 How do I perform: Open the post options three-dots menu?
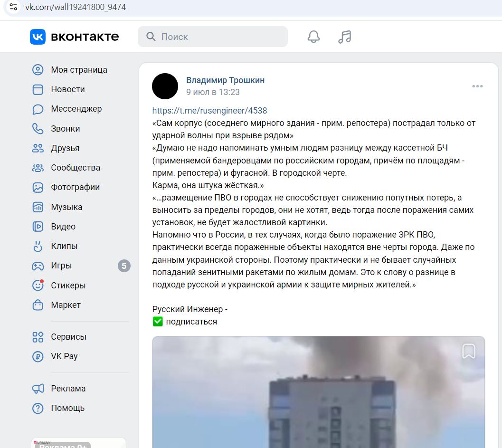click(x=477, y=86)
